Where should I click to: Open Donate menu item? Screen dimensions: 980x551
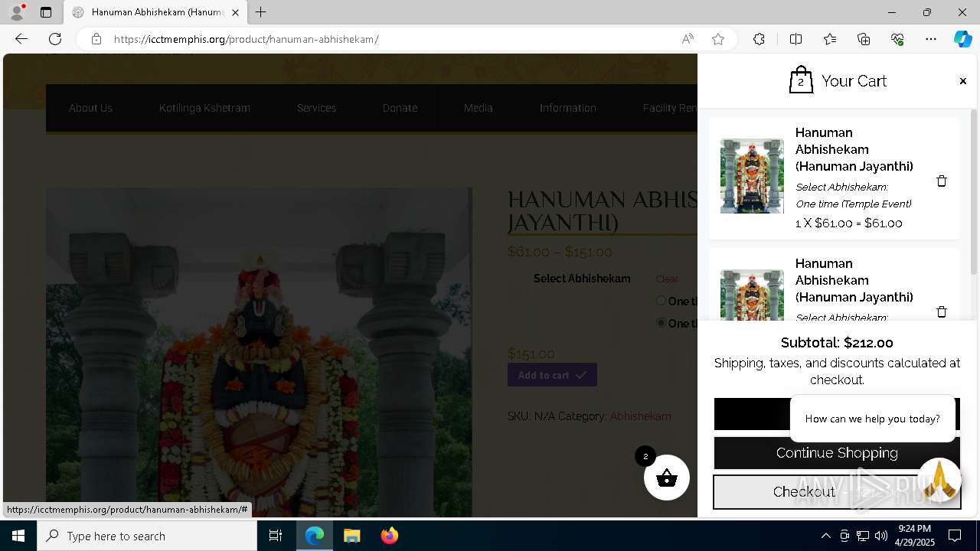coord(400,108)
